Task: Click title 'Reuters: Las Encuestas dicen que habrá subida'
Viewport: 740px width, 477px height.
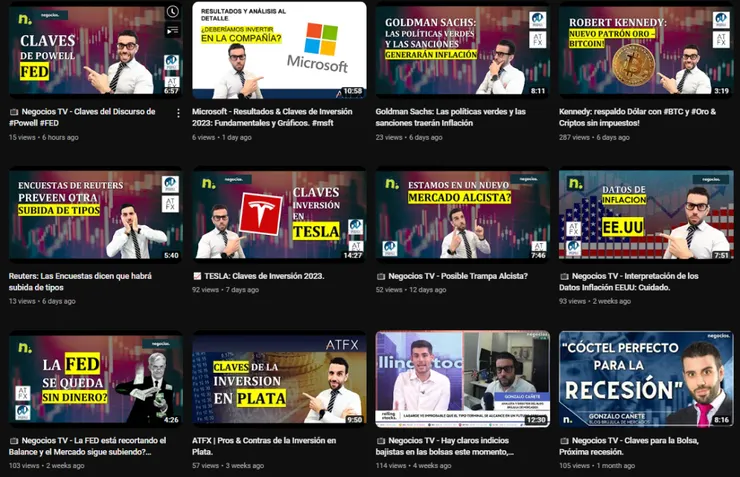Action: [80, 282]
